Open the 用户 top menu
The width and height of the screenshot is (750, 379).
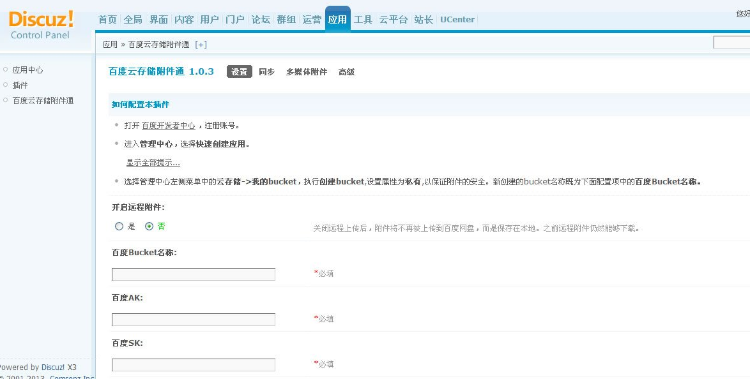(x=210, y=20)
